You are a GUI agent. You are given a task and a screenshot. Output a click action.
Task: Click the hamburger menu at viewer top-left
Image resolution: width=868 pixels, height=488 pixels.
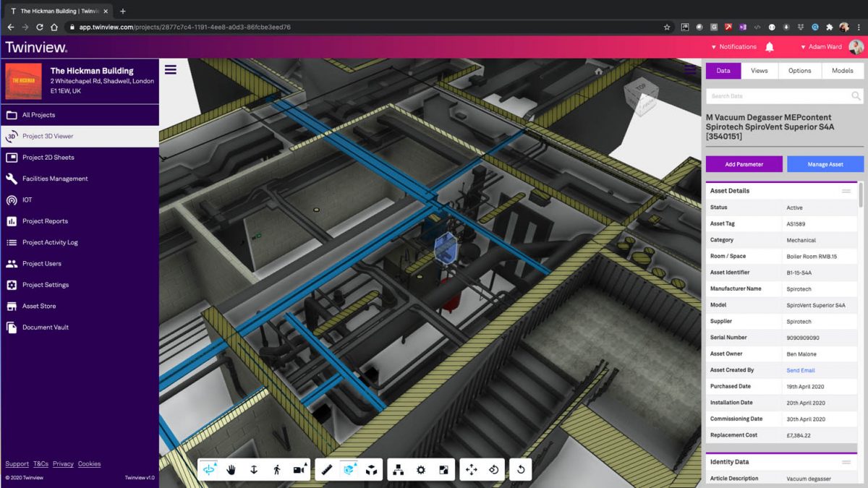171,69
